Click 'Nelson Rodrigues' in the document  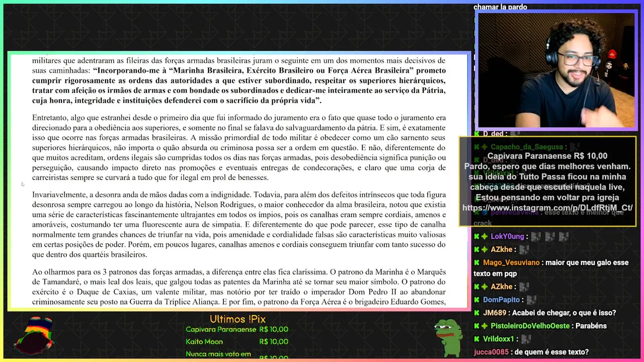click(224, 205)
